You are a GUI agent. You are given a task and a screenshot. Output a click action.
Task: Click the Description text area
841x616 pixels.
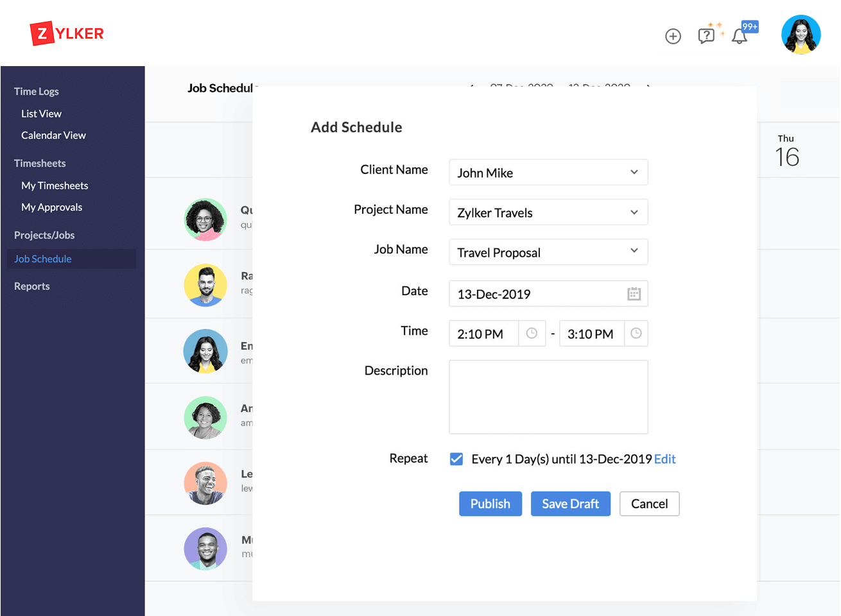(548, 397)
